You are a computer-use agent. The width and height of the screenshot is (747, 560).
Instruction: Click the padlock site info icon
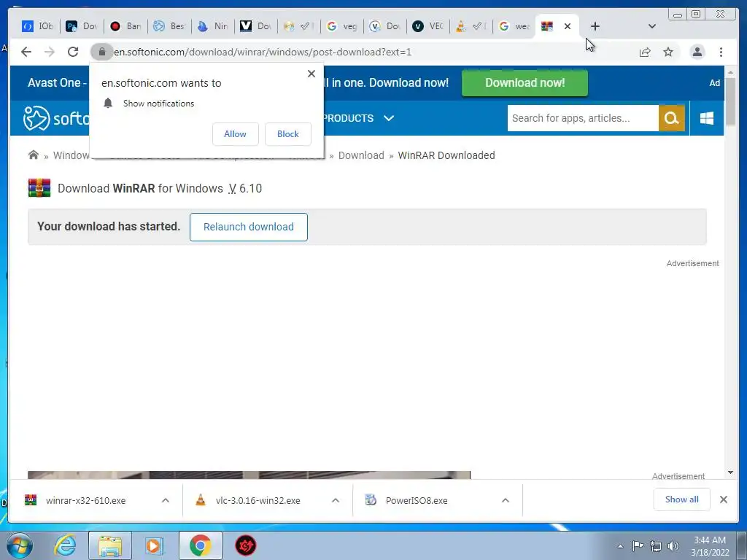pos(101,52)
